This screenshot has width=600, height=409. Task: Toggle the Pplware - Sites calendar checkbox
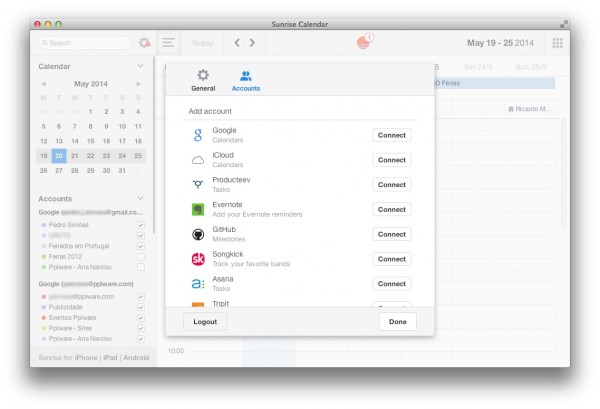click(x=141, y=328)
